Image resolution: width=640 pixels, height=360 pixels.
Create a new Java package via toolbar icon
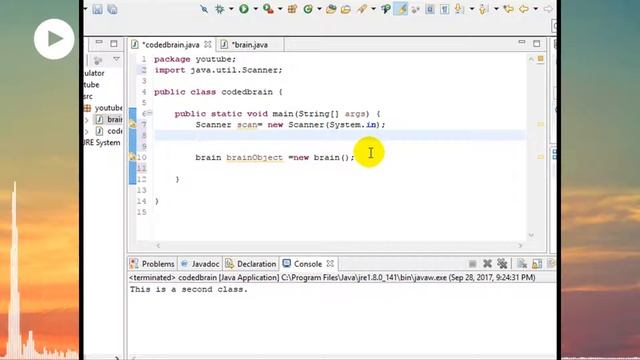coord(292,9)
